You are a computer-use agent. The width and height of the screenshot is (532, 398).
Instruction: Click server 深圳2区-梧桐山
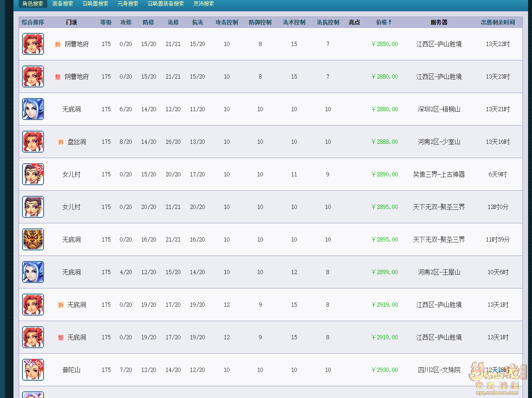pos(439,109)
